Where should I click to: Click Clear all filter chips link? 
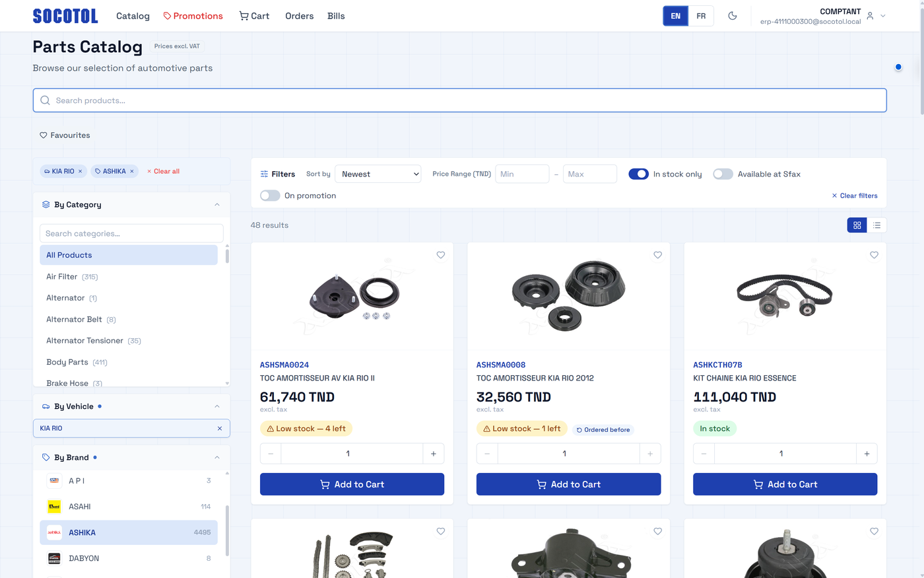[163, 171]
